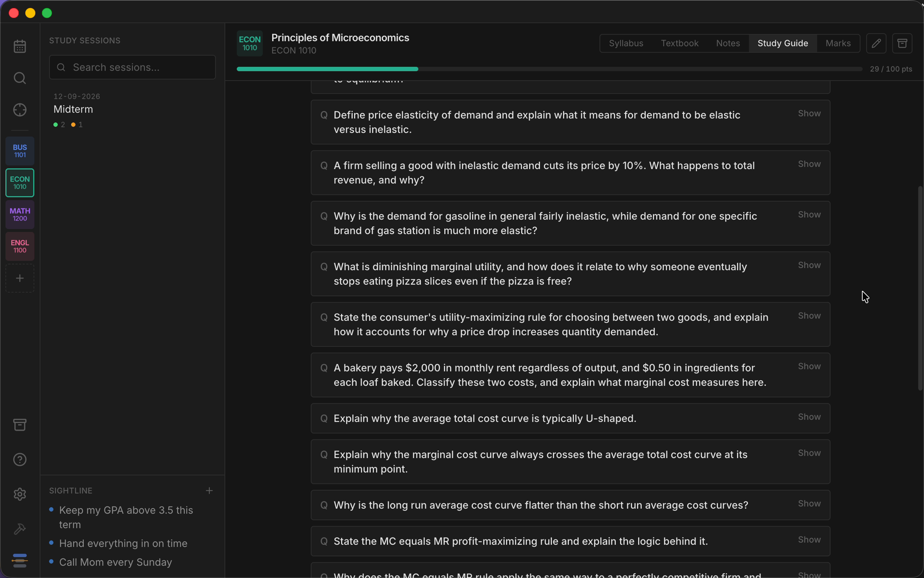This screenshot has width=924, height=578.
Task: Click the vertical scrollbar on right
Action: [920, 288]
